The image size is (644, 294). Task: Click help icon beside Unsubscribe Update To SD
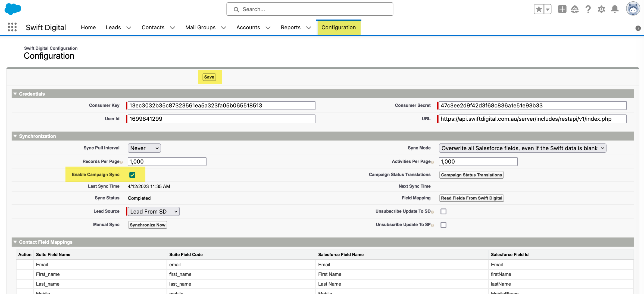coord(432,212)
